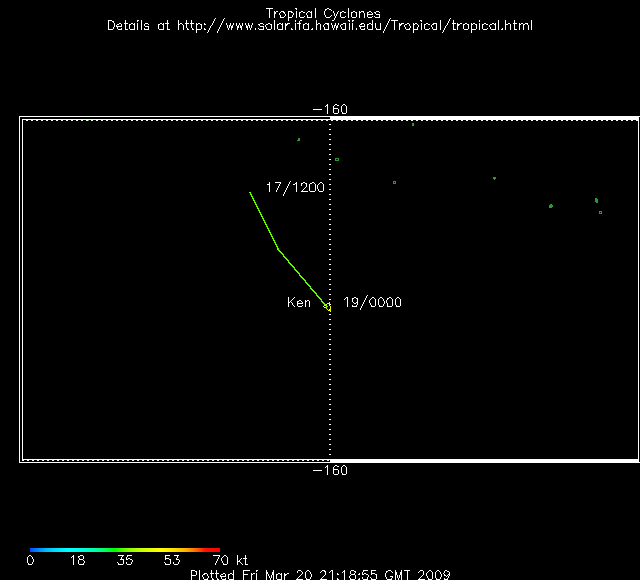Click the '-160' longitude label above the map

coord(330,109)
